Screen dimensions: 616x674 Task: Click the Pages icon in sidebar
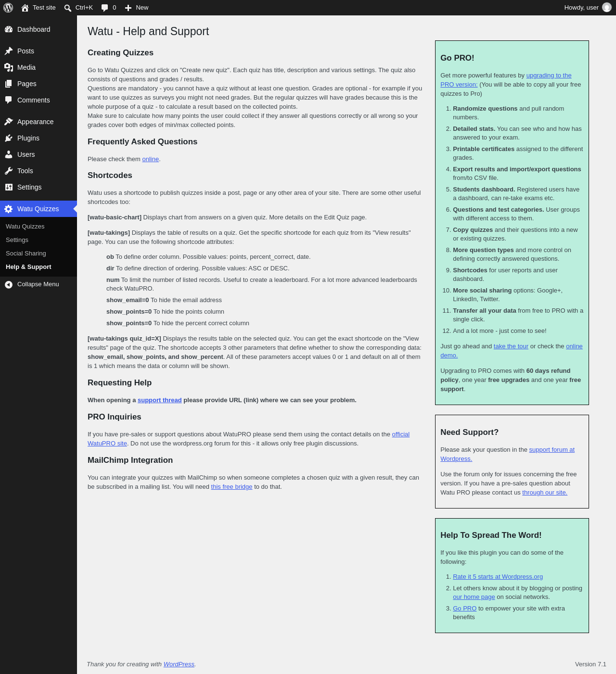pyautogui.click(x=9, y=84)
